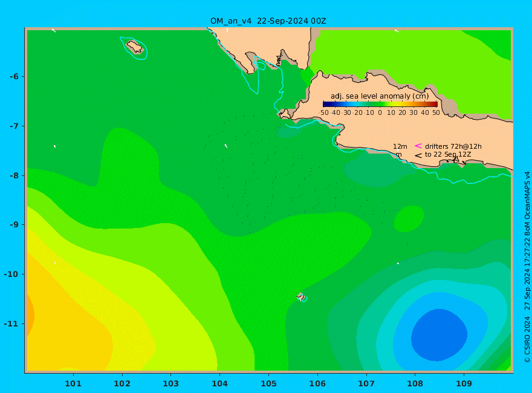Click the sea level anomaly color bar
The width and height of the screenshot is (532, 393).
[x=380, y=105]
